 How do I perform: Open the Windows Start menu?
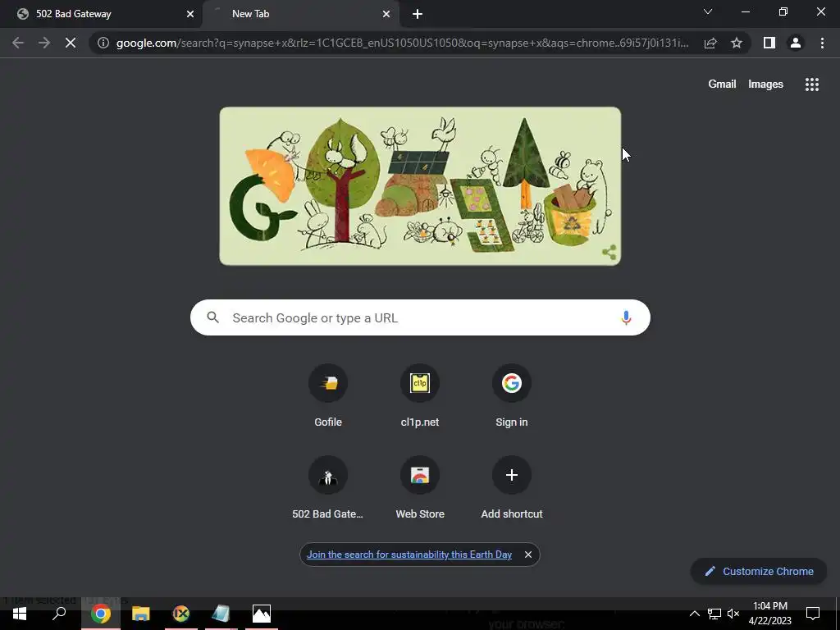[x=20, y=614]
